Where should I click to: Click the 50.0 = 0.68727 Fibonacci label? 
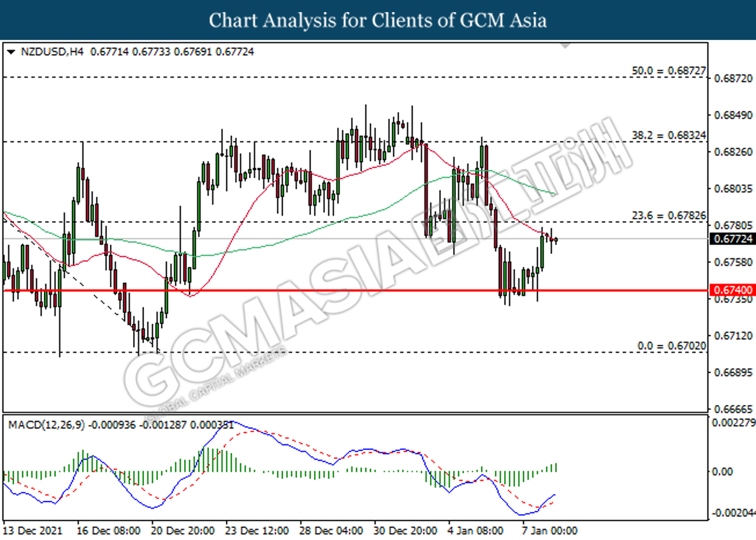pyautogui.click(x=669, y=71)
